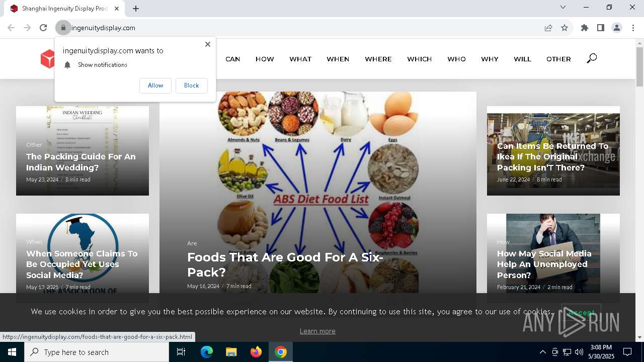
Task: Open Task View on the taskbar
Action: pos(181,352)
